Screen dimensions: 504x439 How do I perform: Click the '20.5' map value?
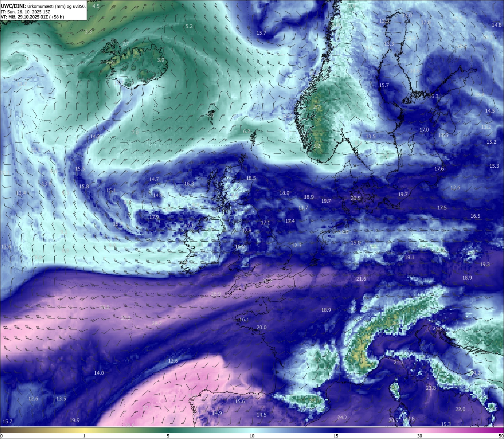pos(356,198)
